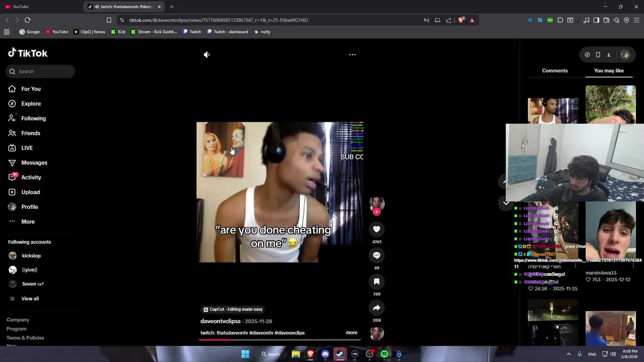The image size is (644, 362).
Task: Click the TikTok coins icon in top bar
Action: point(587,55)
